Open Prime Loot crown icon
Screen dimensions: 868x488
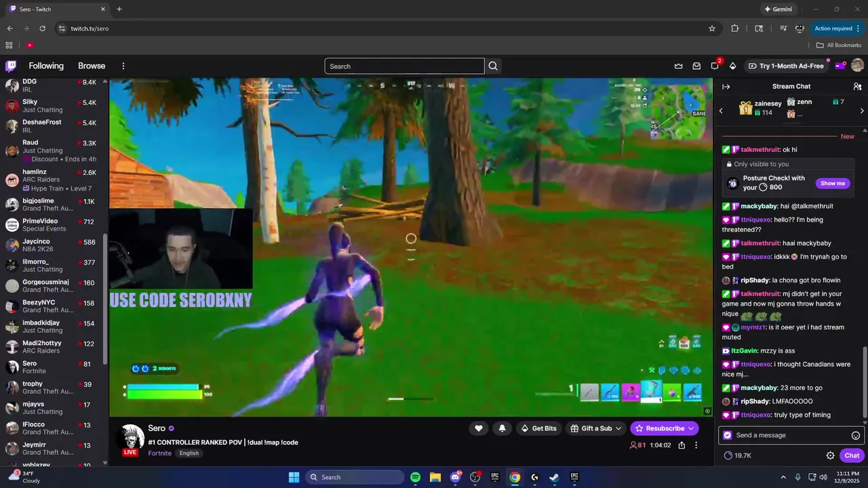click(x=678, y=66)
